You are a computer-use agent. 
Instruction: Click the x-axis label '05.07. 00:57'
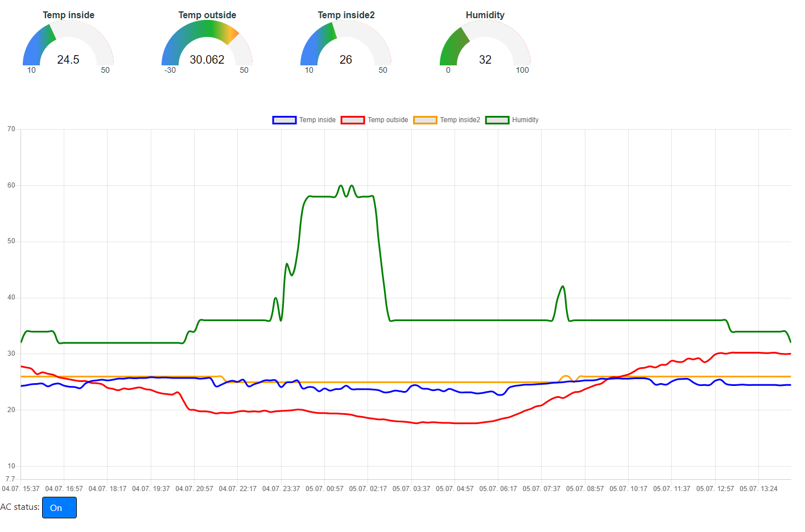324,489
